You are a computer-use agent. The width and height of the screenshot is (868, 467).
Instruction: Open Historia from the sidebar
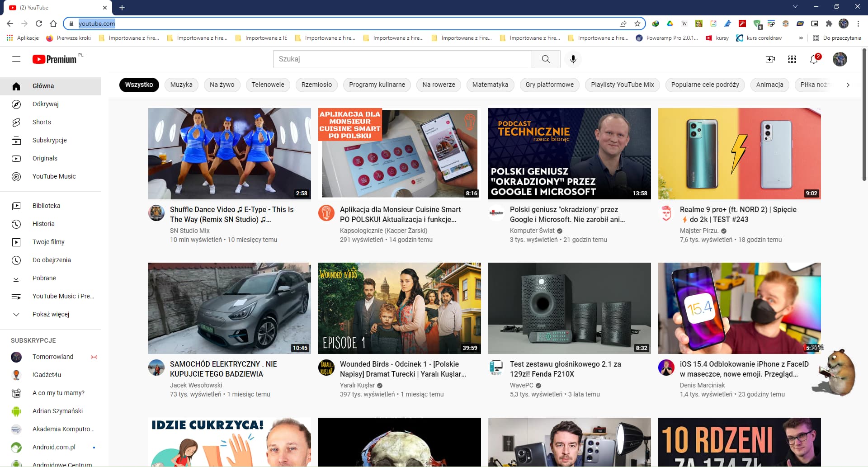pyautogui.click(x=43, y=224)
